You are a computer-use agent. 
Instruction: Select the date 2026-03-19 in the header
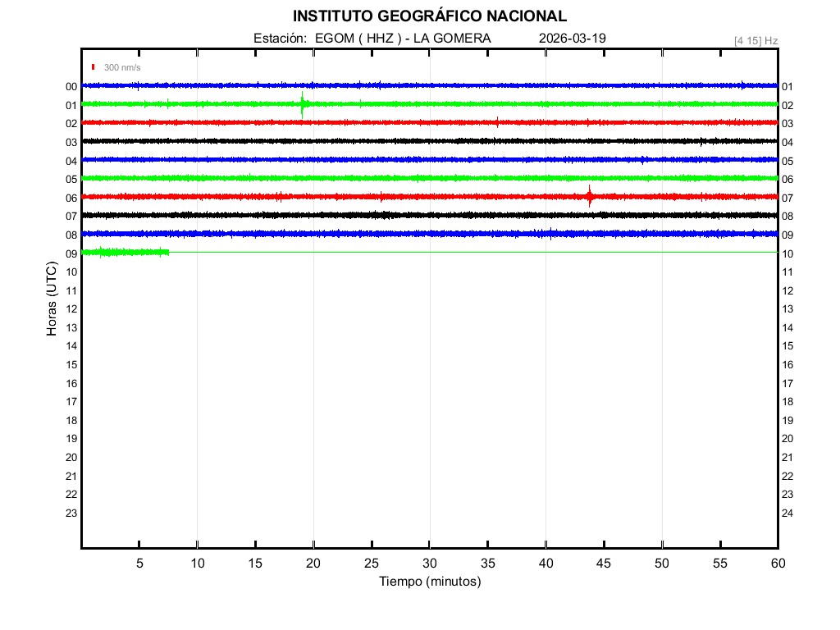[573, 39]
